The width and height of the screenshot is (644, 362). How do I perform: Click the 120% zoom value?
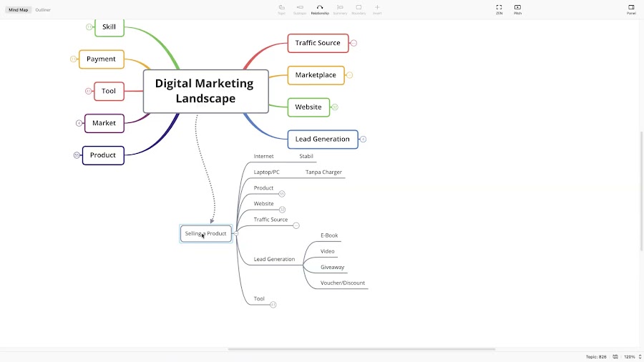coord(630,357)
